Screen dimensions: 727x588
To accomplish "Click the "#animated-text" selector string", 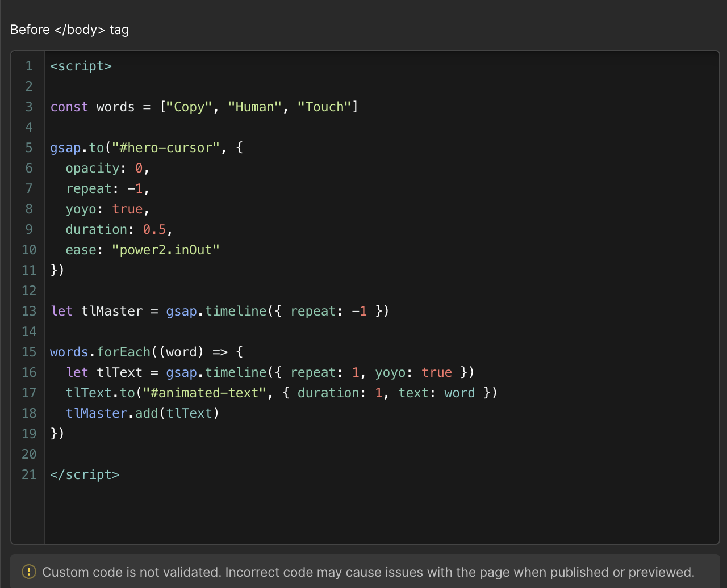I will coord(204,393).
